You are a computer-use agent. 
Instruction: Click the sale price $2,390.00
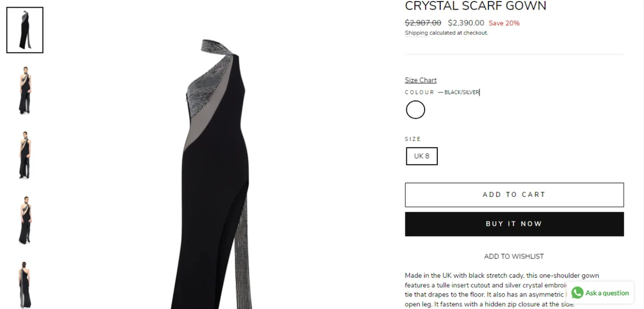(x=466, y=23)
